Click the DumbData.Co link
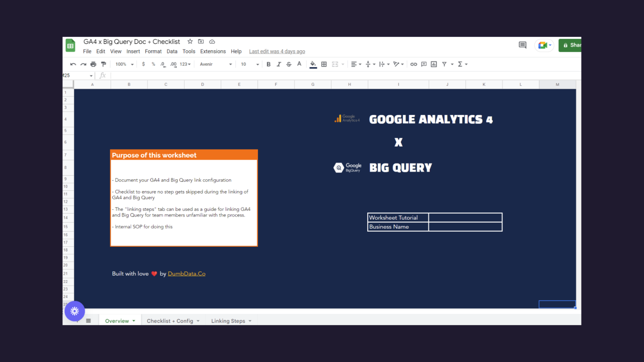644x362 pixels. (186, 273)
